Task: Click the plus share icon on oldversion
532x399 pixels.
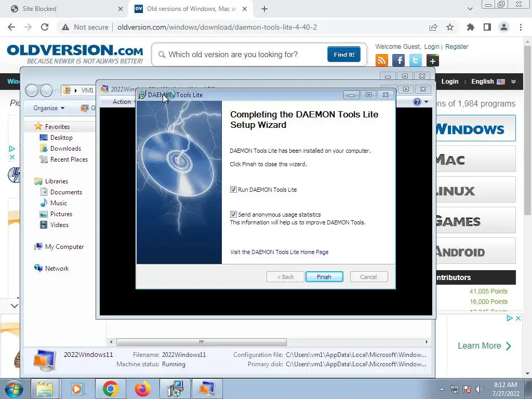Action: pos(432,60)
